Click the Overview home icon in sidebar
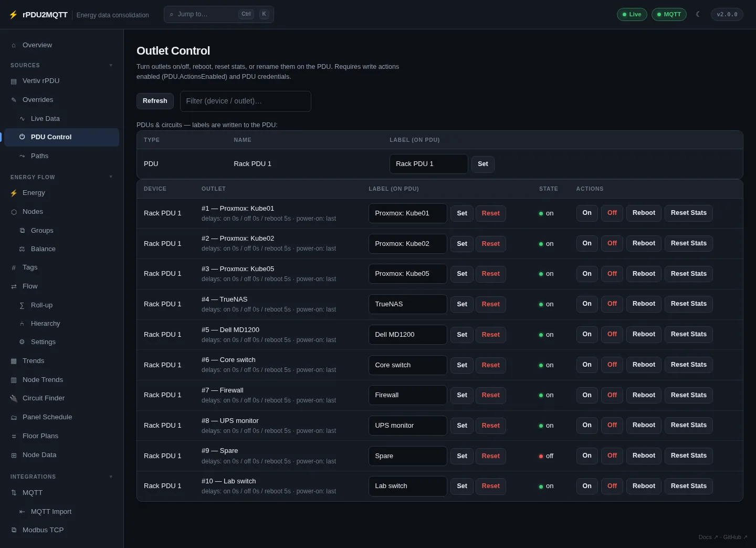Viewport: 756px width, 548px height. click(14, 45)
